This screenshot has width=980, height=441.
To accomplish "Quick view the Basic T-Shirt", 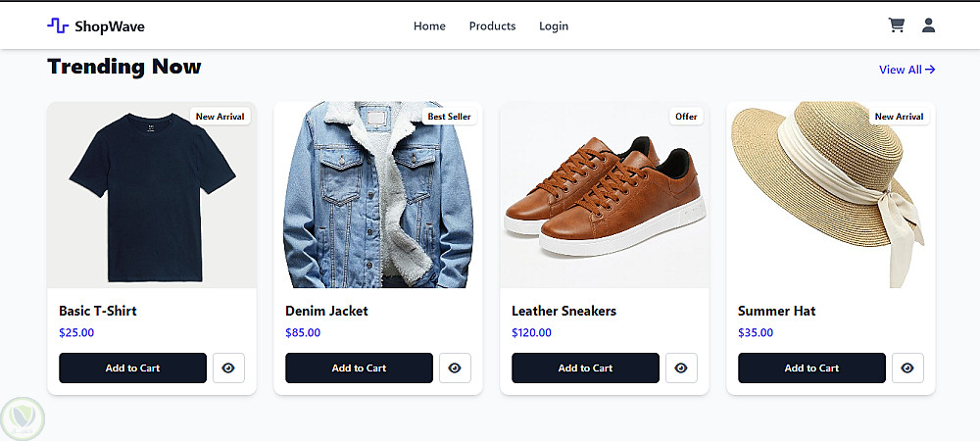I will point(228,368).
